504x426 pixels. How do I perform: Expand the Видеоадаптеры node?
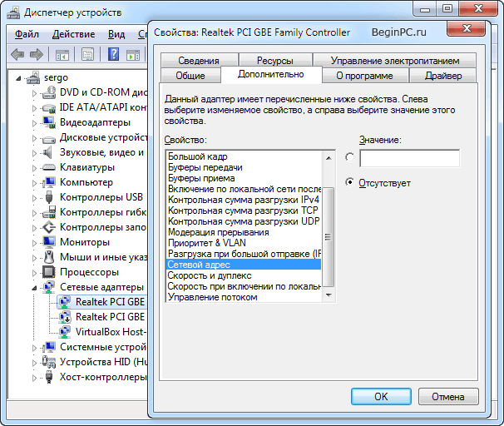[34, 123]
